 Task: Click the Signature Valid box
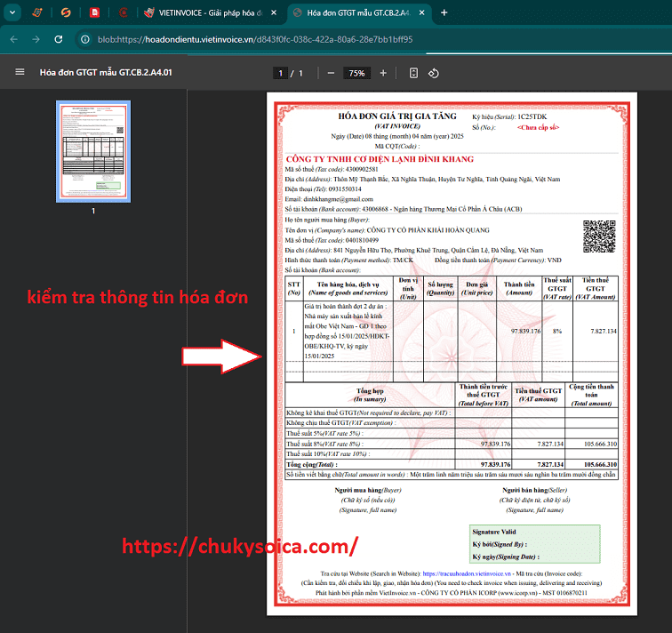pyautogui.click(x=535, y=544)
